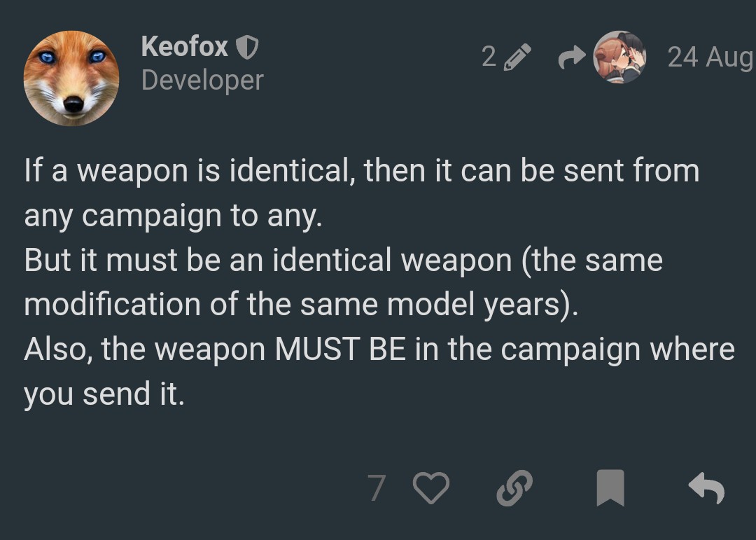Open the 24 Aug post date link
756x540 pixels.
click(x=709, y=57)
